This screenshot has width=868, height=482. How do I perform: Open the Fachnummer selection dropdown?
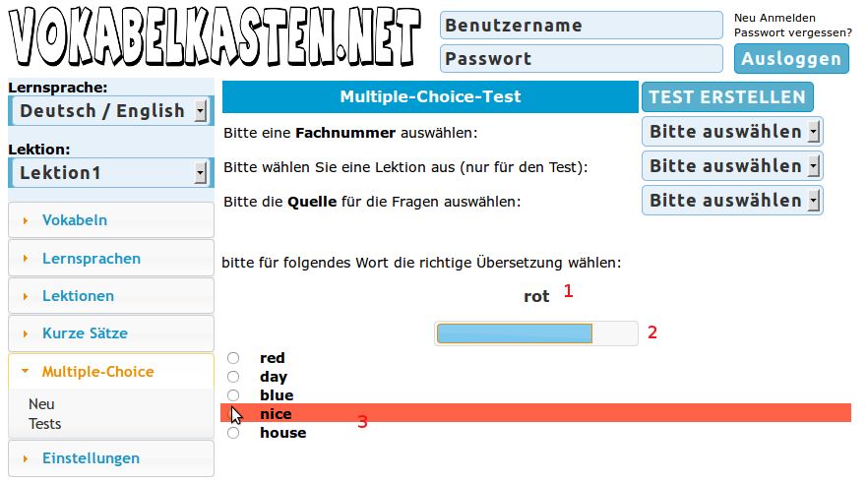tap(732, 132)
